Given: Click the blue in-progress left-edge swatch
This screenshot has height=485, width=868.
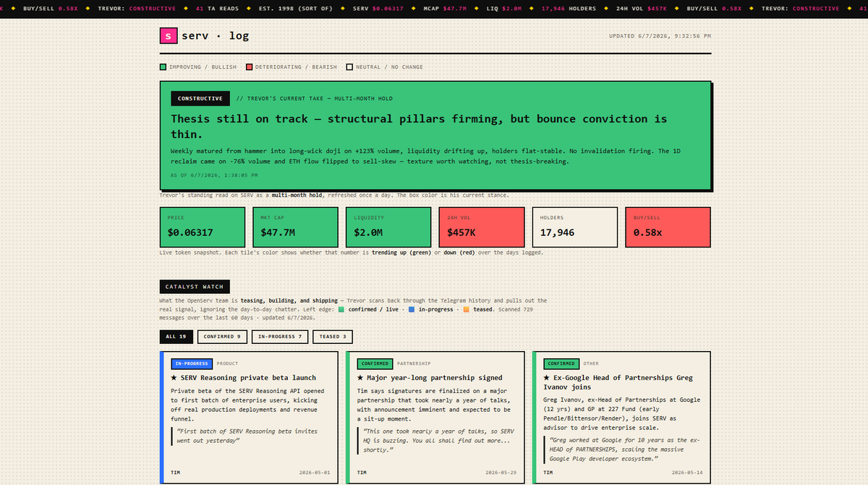Looking at the screenshot, I should tap(411, 309).
